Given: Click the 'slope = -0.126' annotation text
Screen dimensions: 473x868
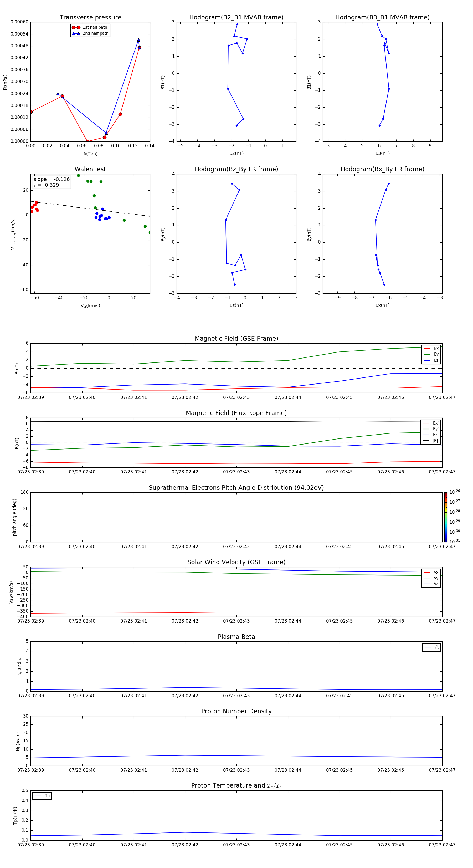Looking at the screenshot, I should pos(52,179).
